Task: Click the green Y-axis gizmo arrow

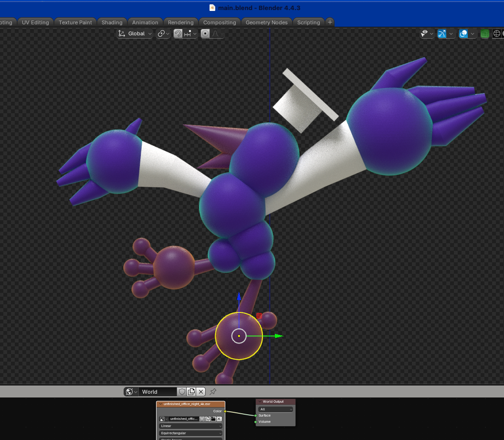Action: click(x=279, y=336)
